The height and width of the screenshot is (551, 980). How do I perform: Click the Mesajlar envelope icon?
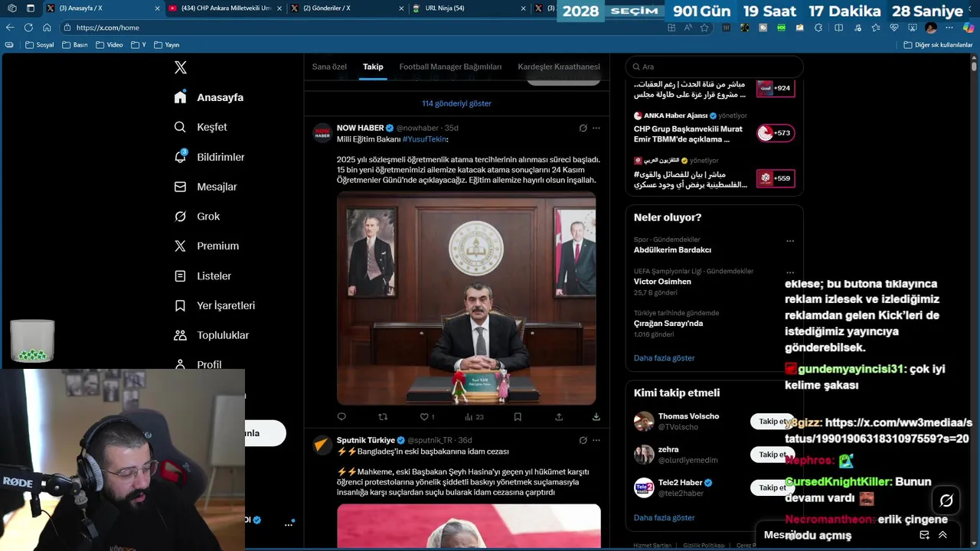(180, 187)
